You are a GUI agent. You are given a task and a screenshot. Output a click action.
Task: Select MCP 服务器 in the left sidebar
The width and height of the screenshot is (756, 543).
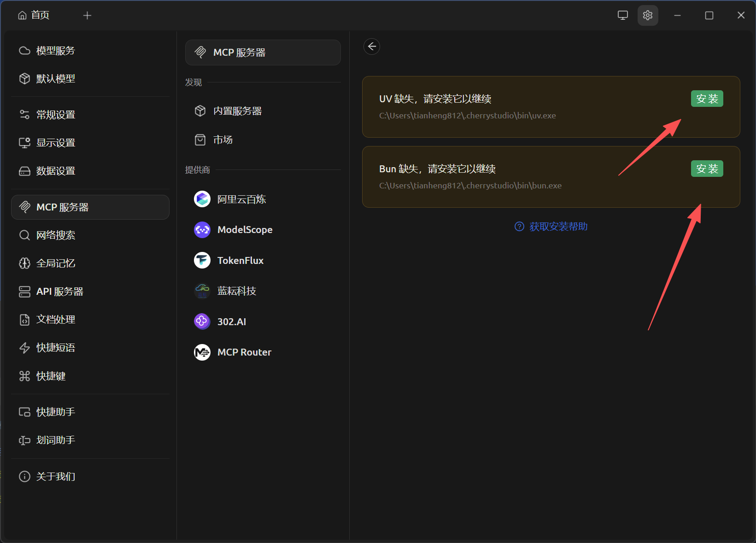point(90,207)
